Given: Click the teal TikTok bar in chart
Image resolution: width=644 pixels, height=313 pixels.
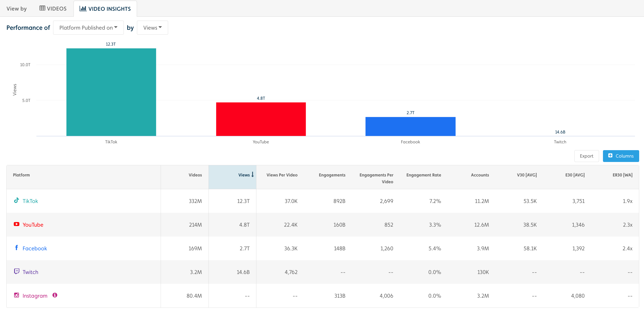Looking at the screenshot, I should [111, 92].
